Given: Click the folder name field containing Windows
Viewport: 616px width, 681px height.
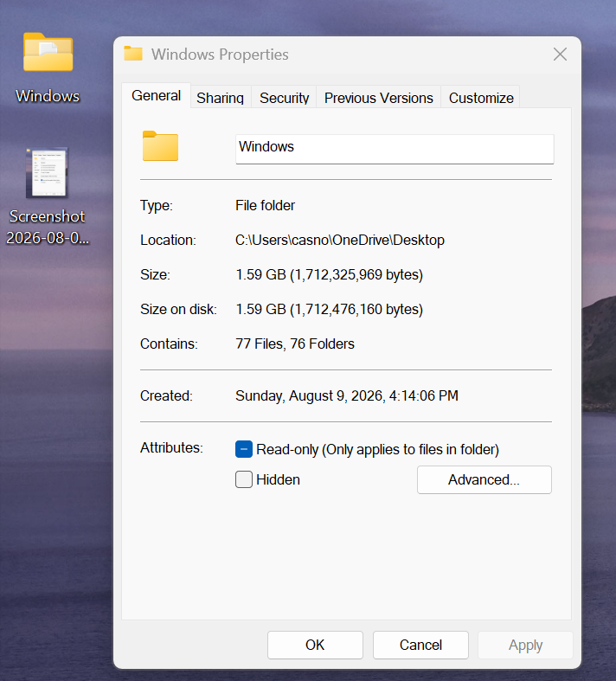Looking at the screenshot, I should point(395,149).
